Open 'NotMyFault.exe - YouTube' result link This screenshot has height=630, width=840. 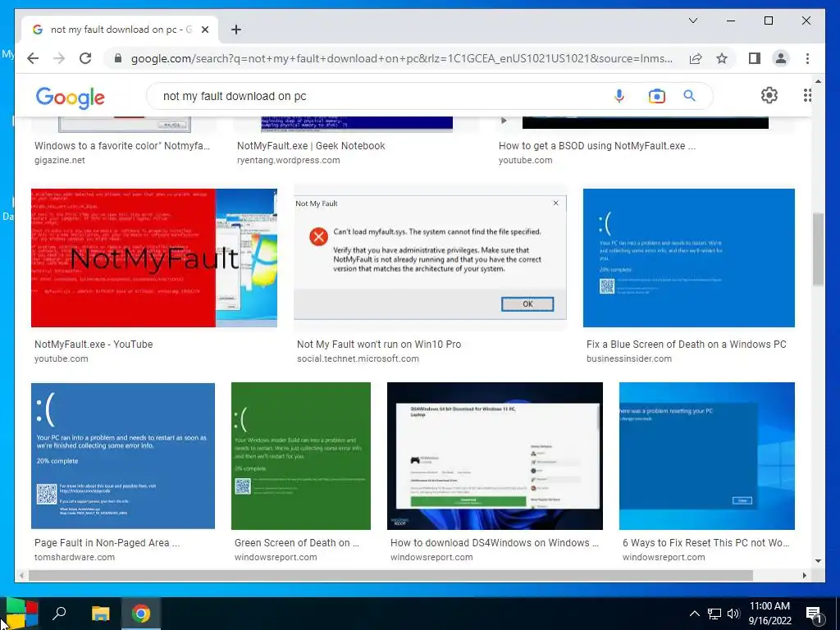[94, 345]
